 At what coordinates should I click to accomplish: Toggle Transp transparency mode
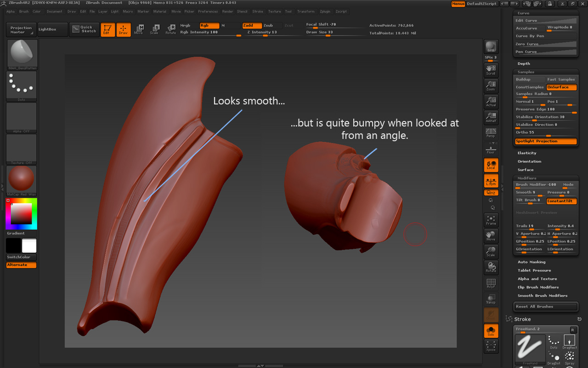point(491,299)
